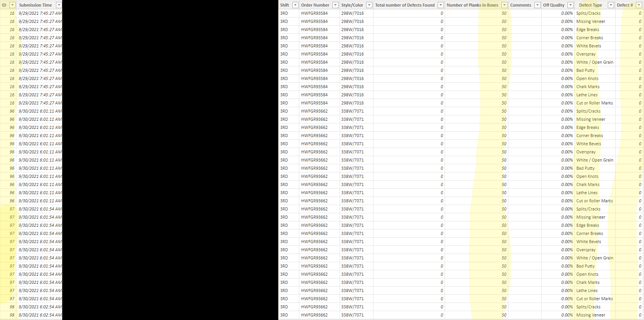Open the ID column filter dropdown
Image resolution: width=644 pixels, height=320 pixels.
coord(12,5)
